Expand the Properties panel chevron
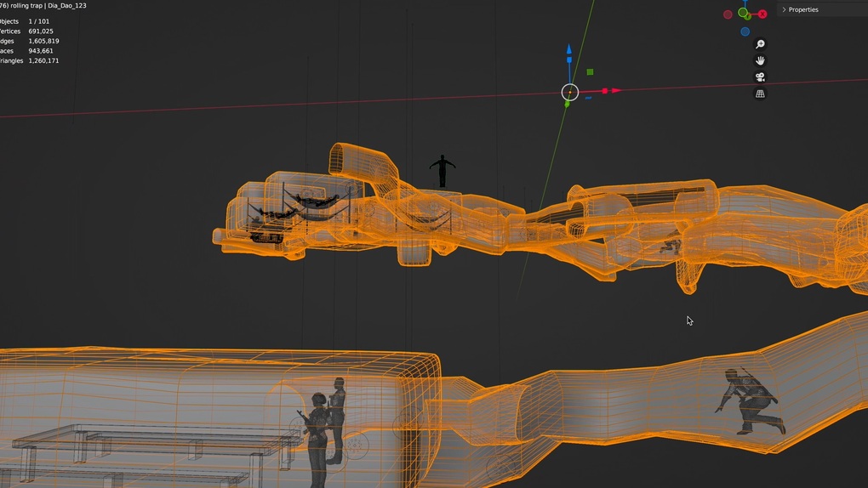Image resolution: width=868 pixels, height=488 pixels. pos(784,10)
